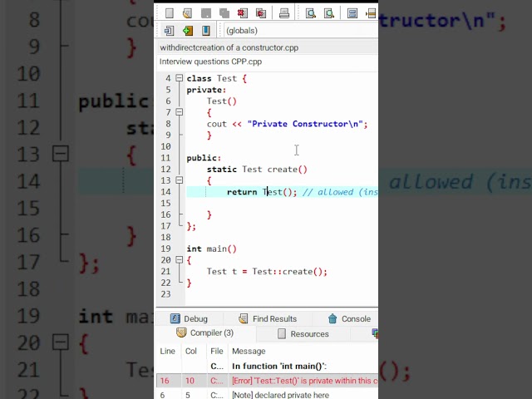The height and width of the screenshot is (399, 532).
Task: Click the Save file toolbar icon
Action: click(206, 13)
